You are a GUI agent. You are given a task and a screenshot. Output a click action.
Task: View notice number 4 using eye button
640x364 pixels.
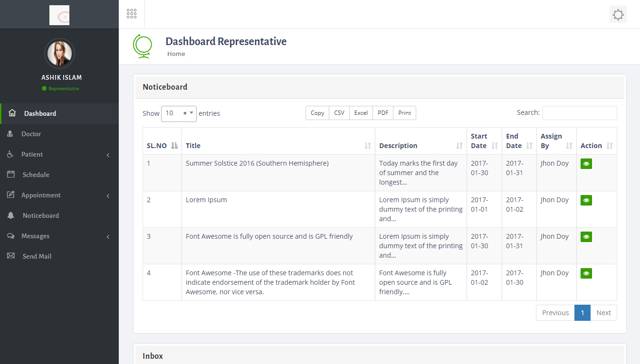586,273
